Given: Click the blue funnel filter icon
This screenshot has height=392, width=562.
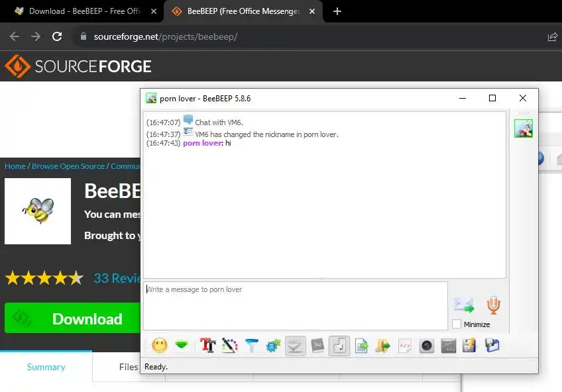Looking at the screenshot, I should (x=252, y=346).
